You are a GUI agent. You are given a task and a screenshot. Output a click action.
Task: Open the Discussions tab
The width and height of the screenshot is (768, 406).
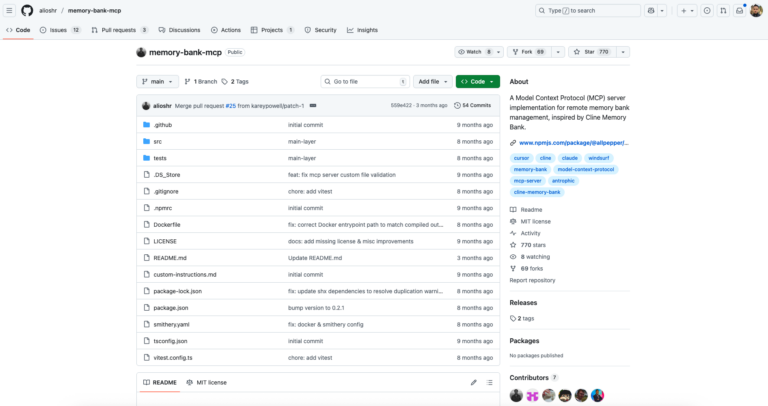[x=179, y=30]
